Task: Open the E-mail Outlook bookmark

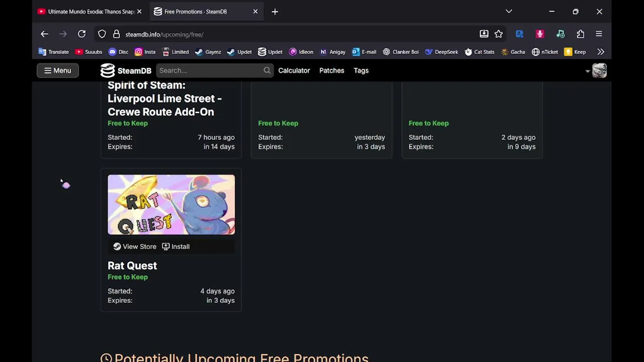Action: click(364, 52)
